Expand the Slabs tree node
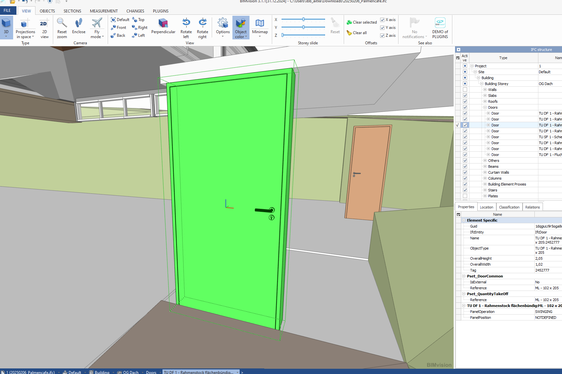The image size is (562, 374). click(x=485, y=96)
